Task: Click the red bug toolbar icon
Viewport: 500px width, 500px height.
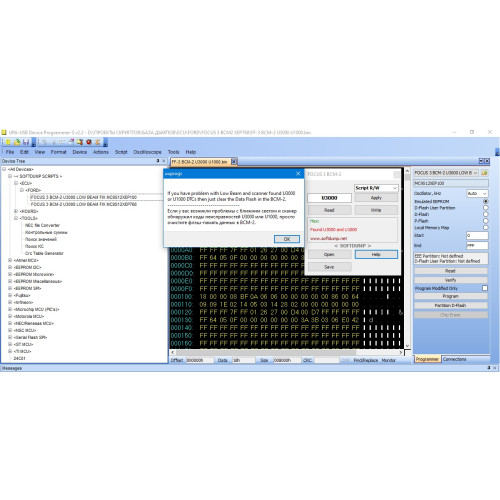Action: pyautogui.click(x=89, y=142)
